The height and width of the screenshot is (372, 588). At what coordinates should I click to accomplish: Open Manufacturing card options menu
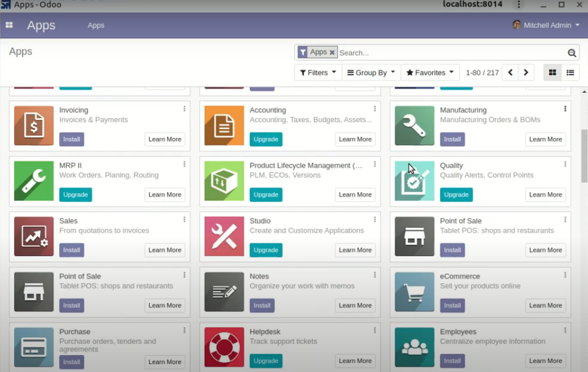click(x=565, y=109)
